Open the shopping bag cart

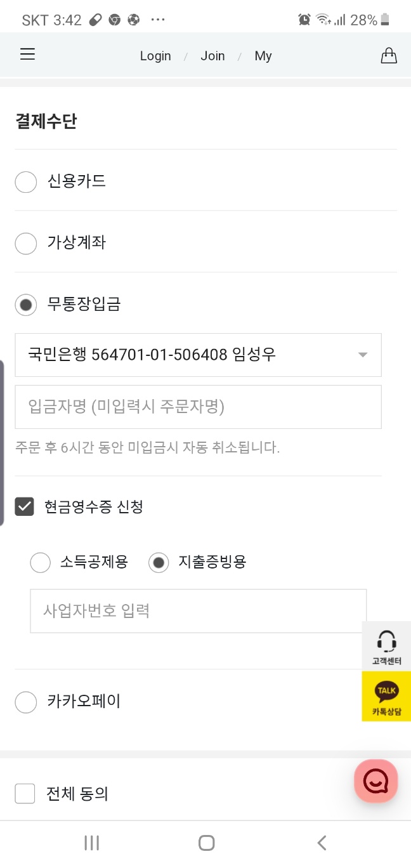coord(388,56)
